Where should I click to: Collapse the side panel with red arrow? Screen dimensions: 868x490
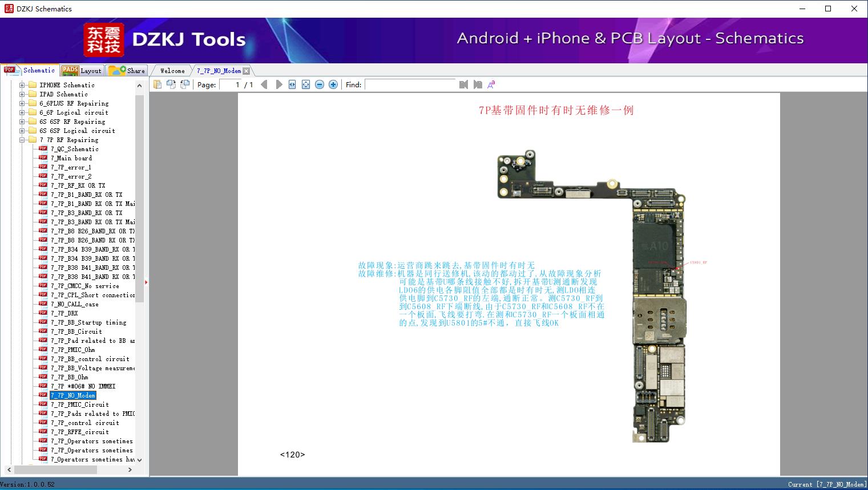pos(147,282)
